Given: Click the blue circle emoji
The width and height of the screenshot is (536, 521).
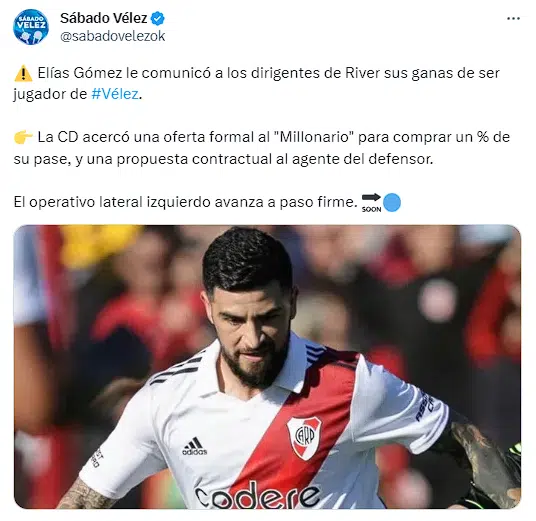Looking at the screenshot, I should click(x=392, y=202).
